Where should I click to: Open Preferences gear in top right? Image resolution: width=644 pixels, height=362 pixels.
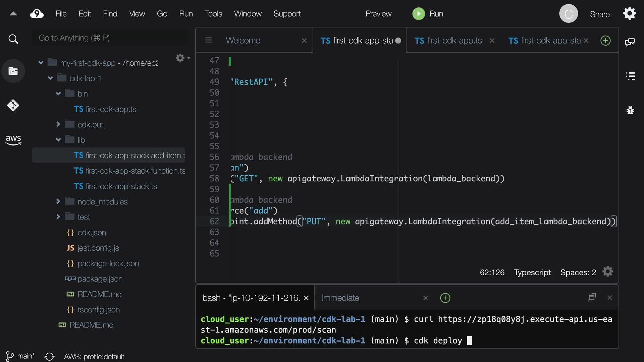(629, 14)
